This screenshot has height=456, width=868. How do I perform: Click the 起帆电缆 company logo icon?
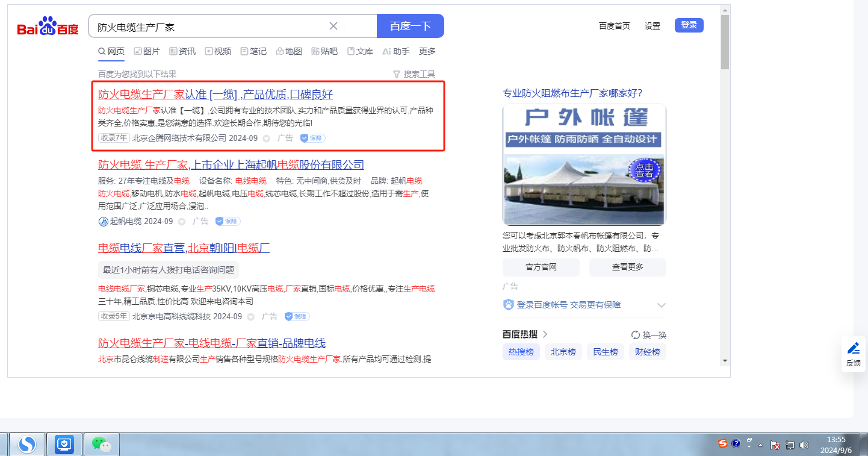click(x=103, y=221)
